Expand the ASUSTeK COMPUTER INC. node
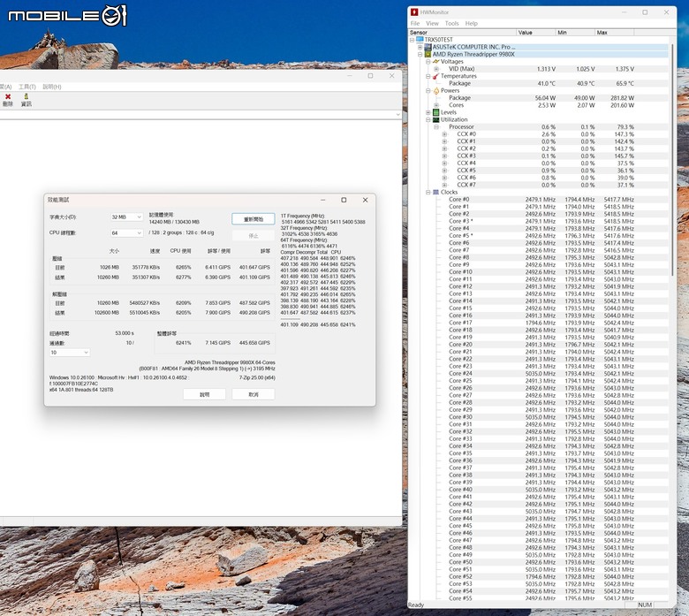 pos(420,47)
